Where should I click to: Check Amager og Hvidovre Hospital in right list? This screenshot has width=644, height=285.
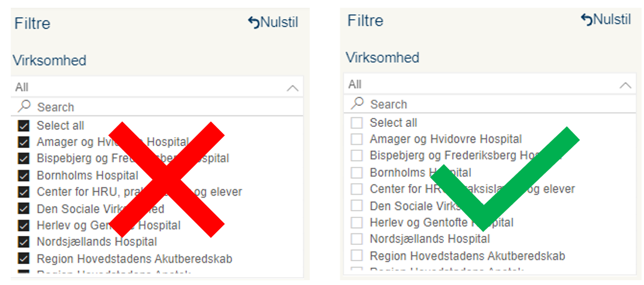pyautogui.click(x=356, y=140)
